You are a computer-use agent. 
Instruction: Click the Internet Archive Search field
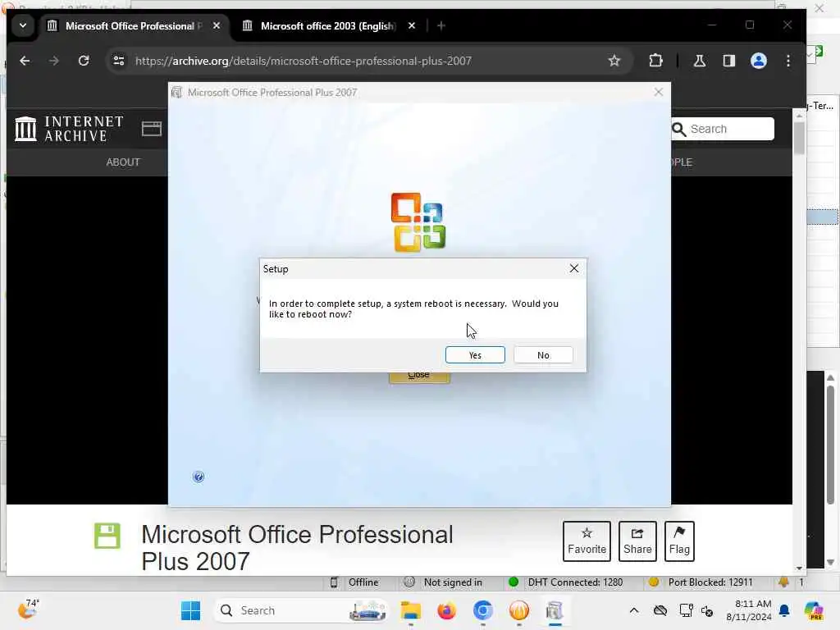click(x=722, y=129)
